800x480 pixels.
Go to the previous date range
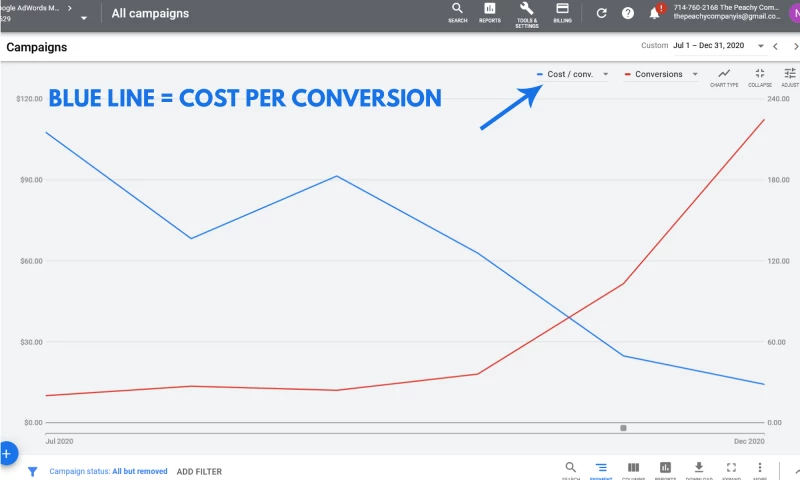point(776,46)
